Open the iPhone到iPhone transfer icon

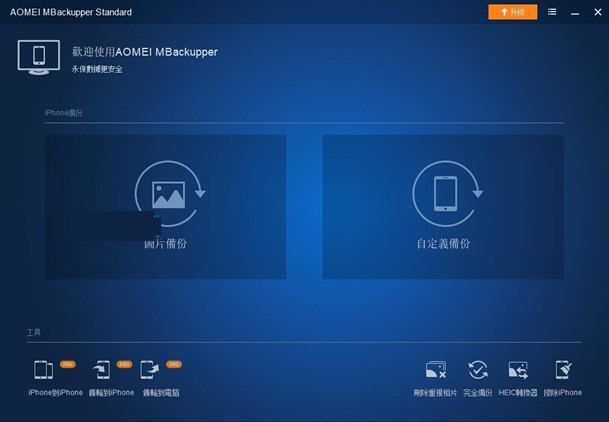point(44,370)
